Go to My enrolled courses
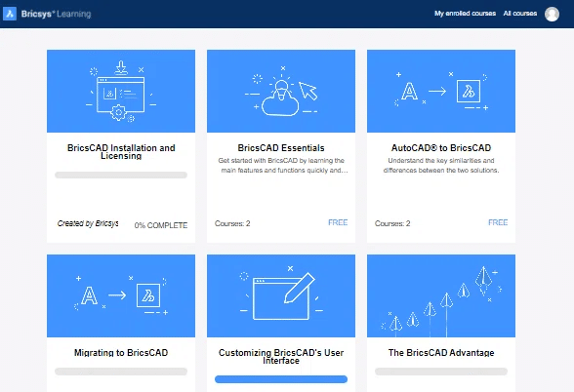The image size is (574, 392). click(x=465, y=14)
